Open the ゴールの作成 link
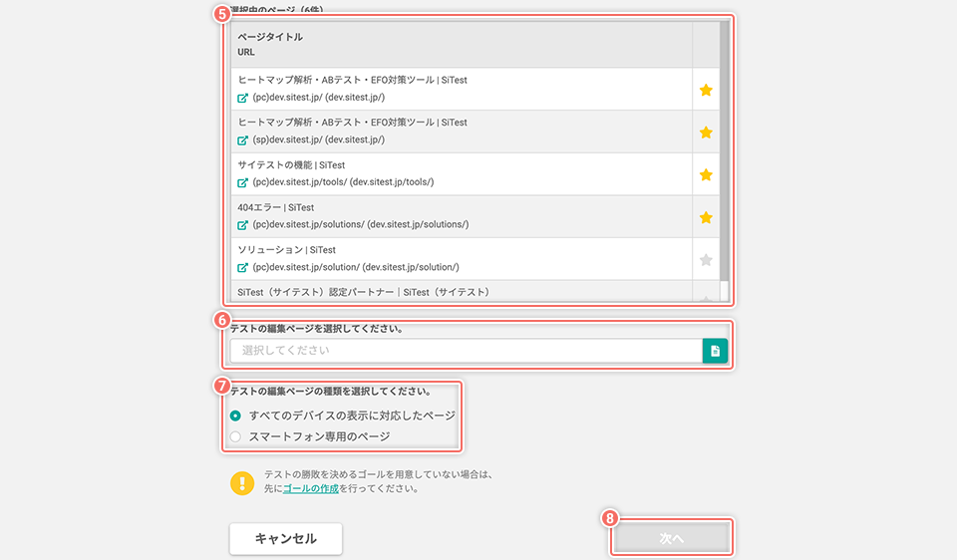This screenshot has width=957, height=560. [311, 488]
